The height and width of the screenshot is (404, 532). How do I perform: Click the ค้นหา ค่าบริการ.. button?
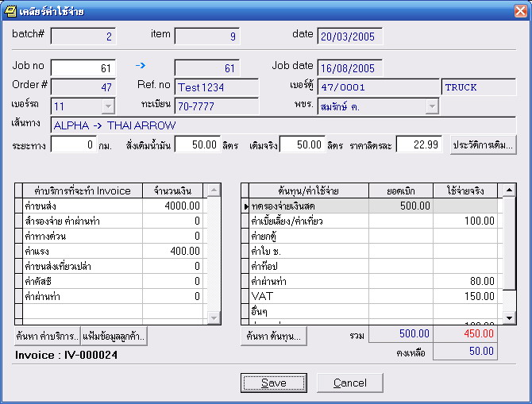pyautogui.click(x=47, y=337)
